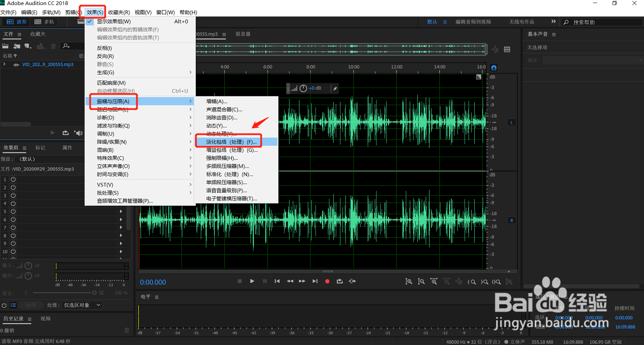Click zoom navigator icon beside overview
Viewport: 644px width, 345px height.
coord(495,49)
